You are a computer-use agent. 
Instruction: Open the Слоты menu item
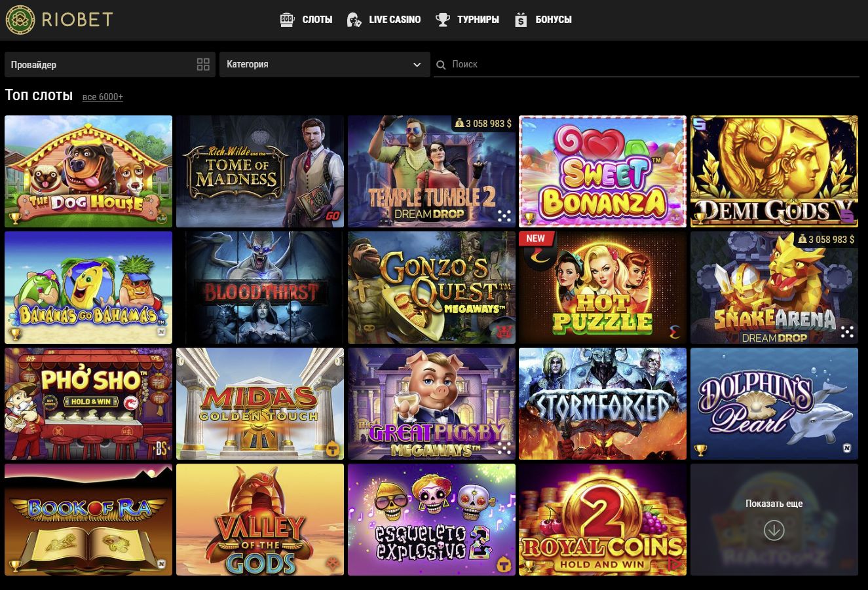click(x=317, y=20)
